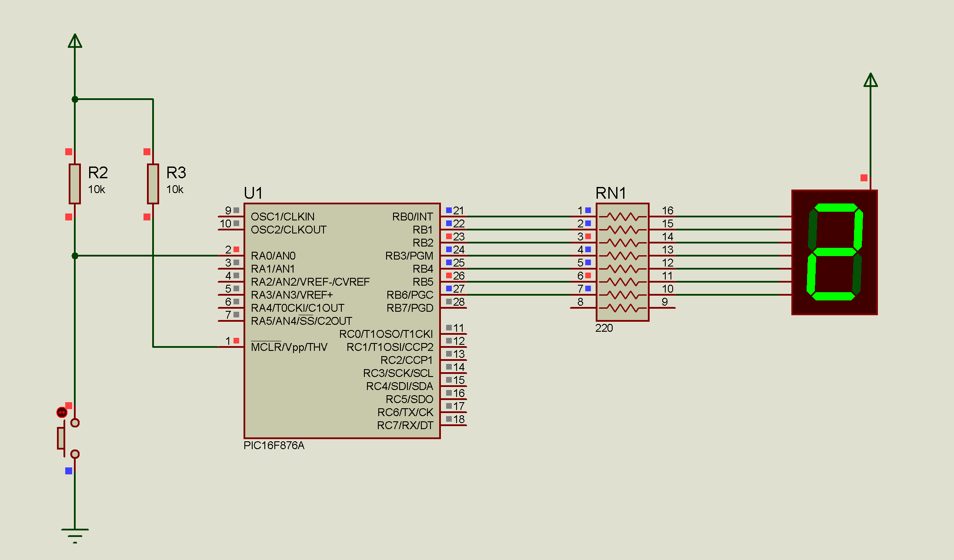This screenshot has width=954, height=560.
Task: Click the "RB7/PGD" pin label
Action: click(x=410, y=308)
